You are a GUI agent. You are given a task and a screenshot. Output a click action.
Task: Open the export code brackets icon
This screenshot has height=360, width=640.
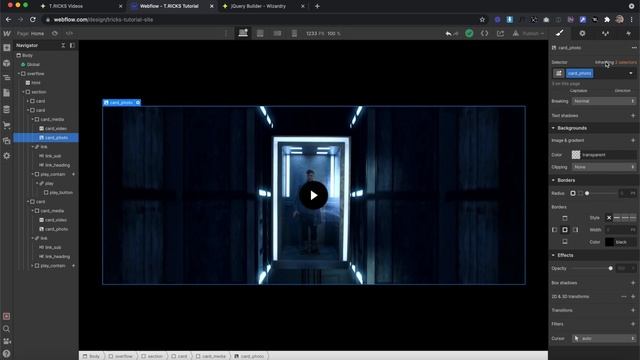pos(484,33)
